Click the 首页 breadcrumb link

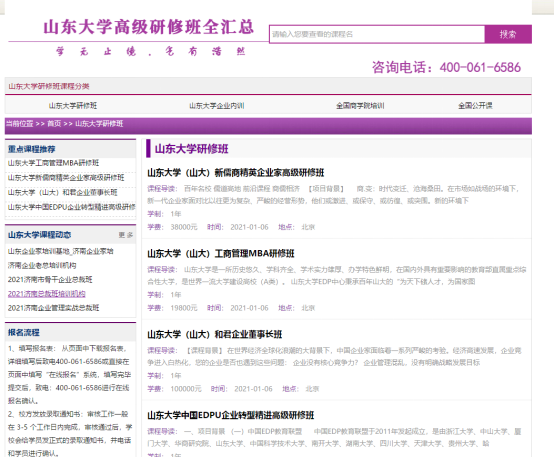point(54,124)
